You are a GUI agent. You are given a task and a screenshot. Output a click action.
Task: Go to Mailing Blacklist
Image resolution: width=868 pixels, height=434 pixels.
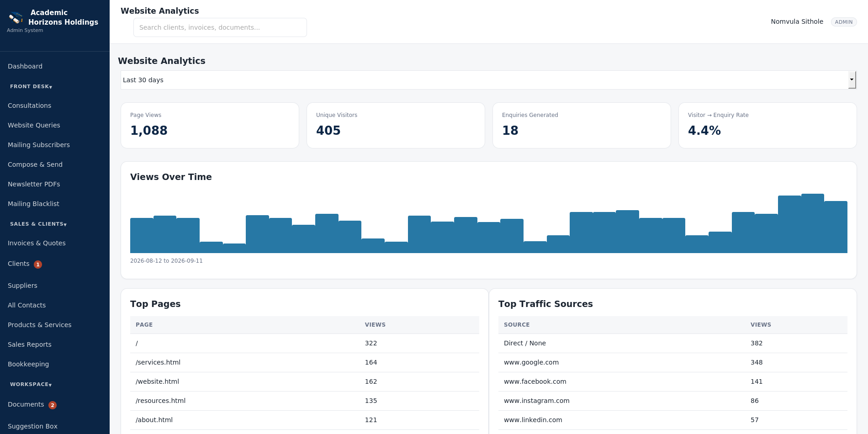(33, 204)
